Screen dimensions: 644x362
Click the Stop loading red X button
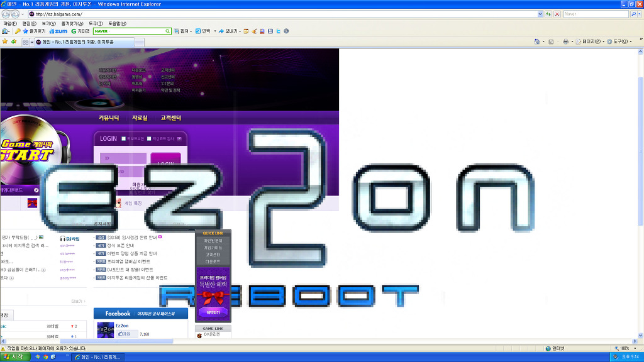(x=557, y=14)
